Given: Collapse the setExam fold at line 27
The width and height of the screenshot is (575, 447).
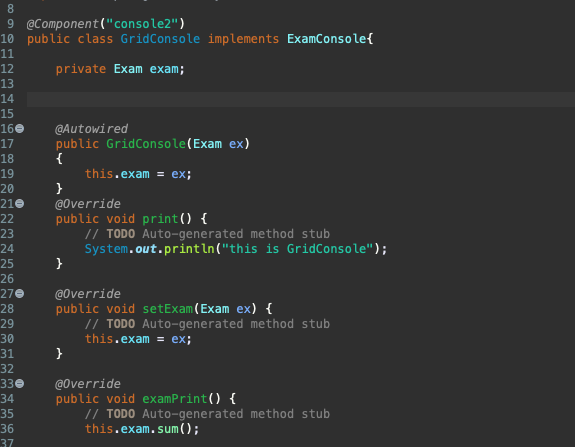Looking at the screenshot, I should tap(20, 293).
